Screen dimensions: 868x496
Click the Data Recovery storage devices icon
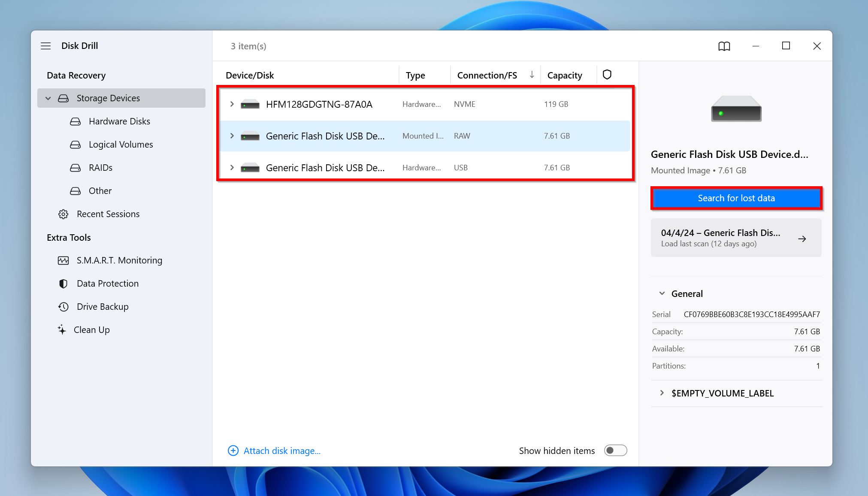(x=64, y=98)
